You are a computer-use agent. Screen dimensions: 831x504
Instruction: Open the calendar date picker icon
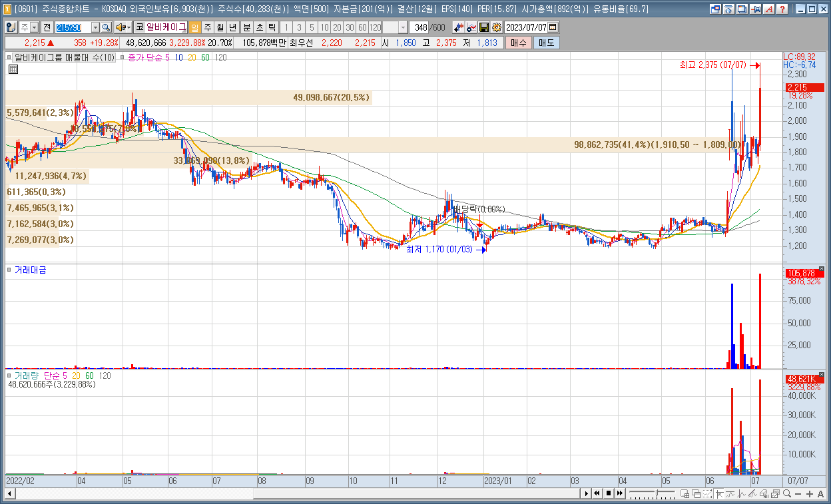click(x=553, y=27)
